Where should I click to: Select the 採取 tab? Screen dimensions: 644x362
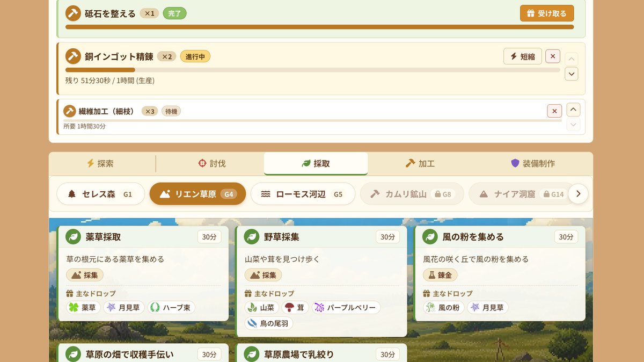click(x=316, y=164)
